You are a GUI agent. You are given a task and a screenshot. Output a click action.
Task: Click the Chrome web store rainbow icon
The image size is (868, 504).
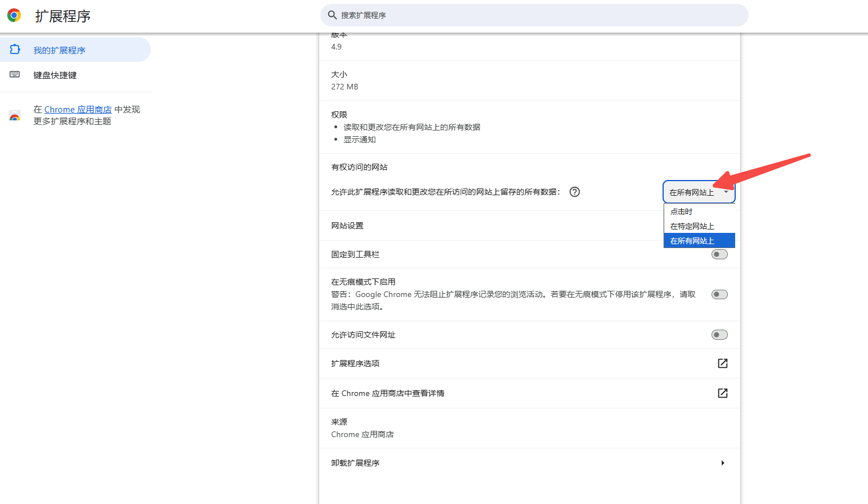pyautogui.click(x=15, y=116)
